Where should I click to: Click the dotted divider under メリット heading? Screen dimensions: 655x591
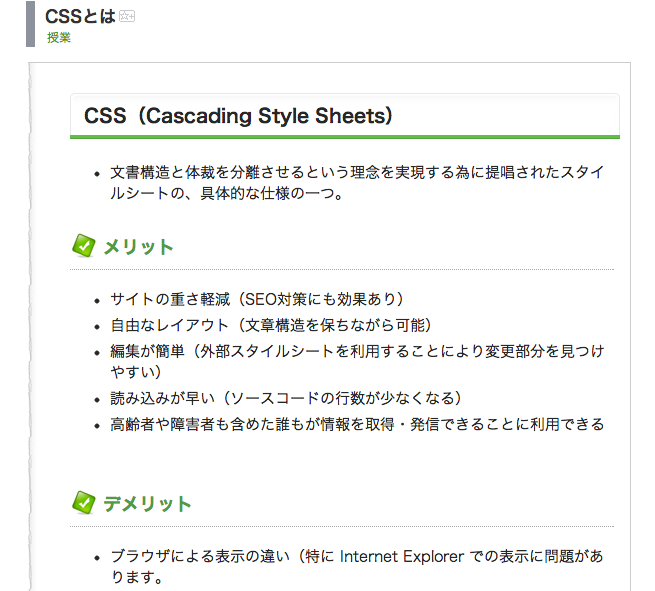pos(342,269)
